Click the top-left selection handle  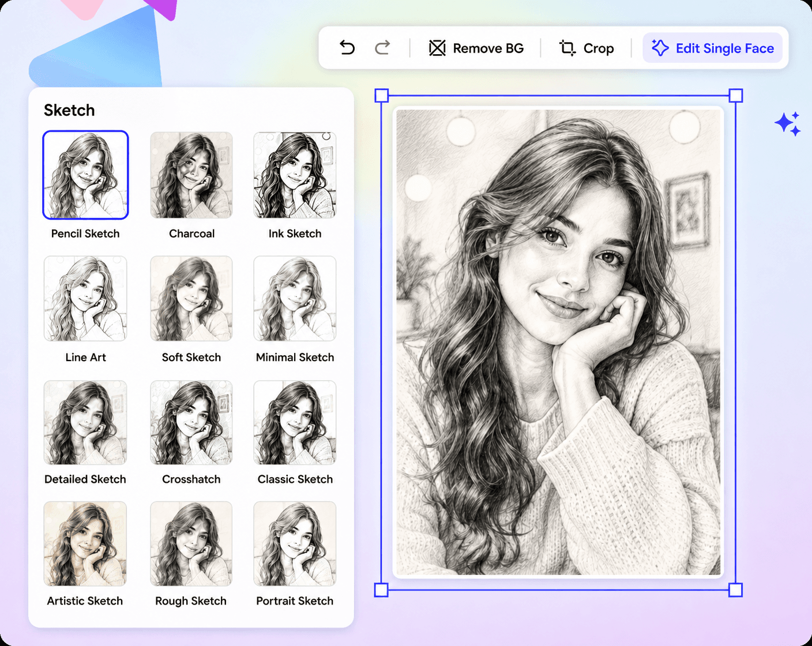point(382,95)
